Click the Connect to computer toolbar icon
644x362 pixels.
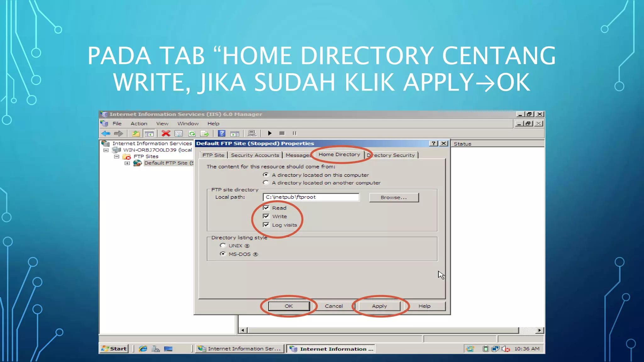click(x=252, y=134)
